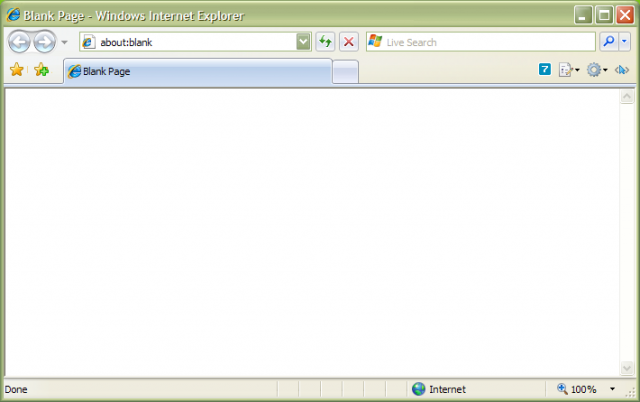Click the Done status text
This screenshot has width=640, height=402.
16,390
